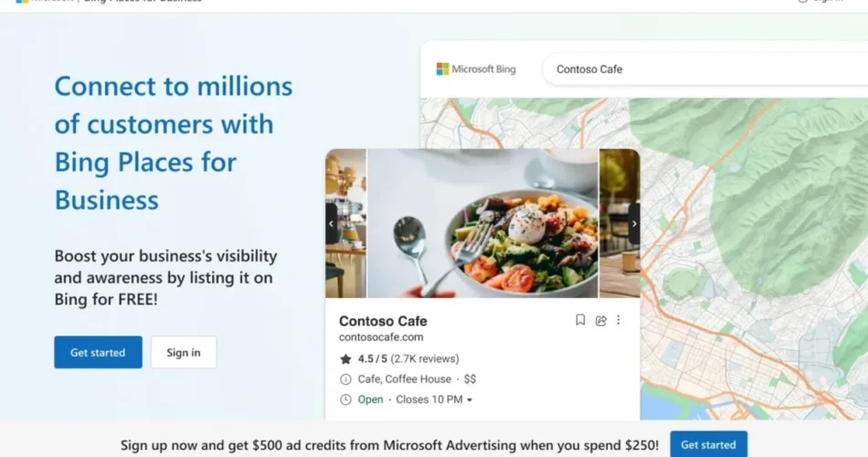The image size is (868, 457).
Task: Click the clock icon beside Open hours
Action: click(x=345, y=399)
